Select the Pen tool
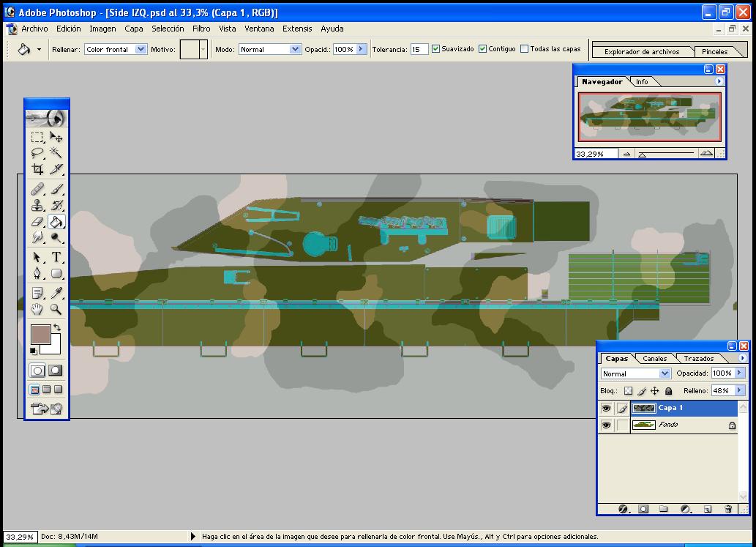 click(37, 274)
